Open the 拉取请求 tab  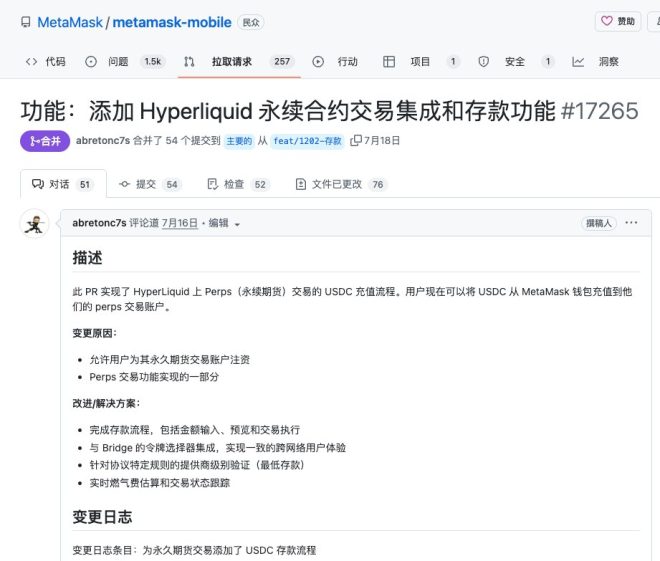[232, 62]
